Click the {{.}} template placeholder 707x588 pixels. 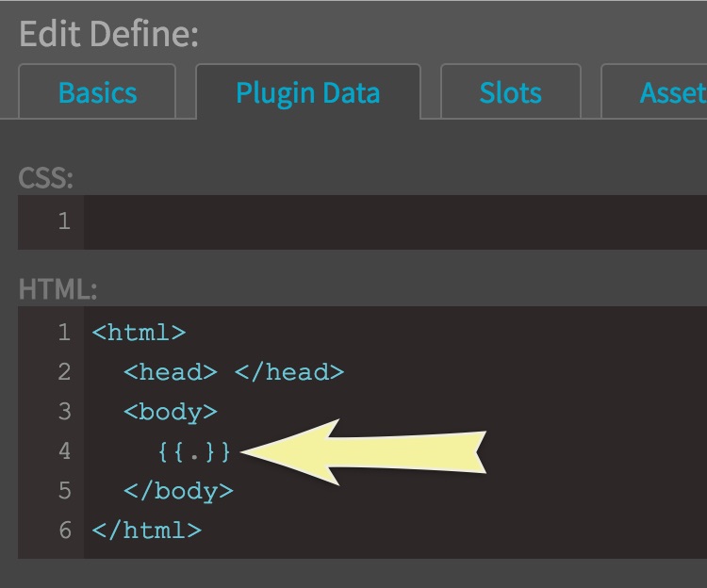point(194,451)
